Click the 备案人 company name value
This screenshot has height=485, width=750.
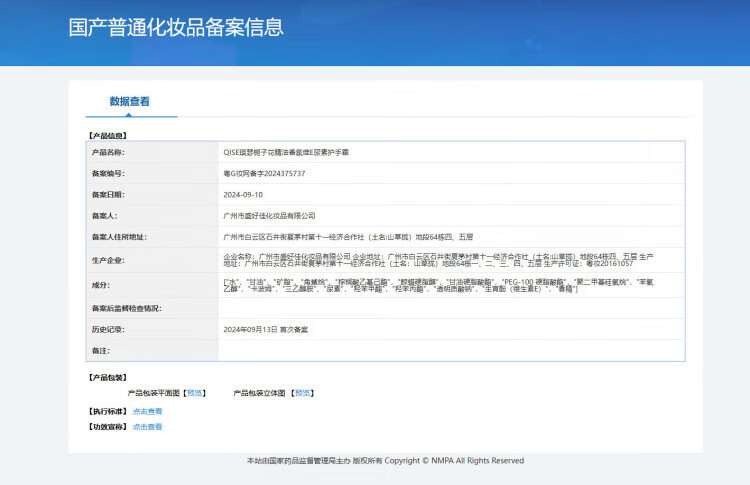pos(270,215)
